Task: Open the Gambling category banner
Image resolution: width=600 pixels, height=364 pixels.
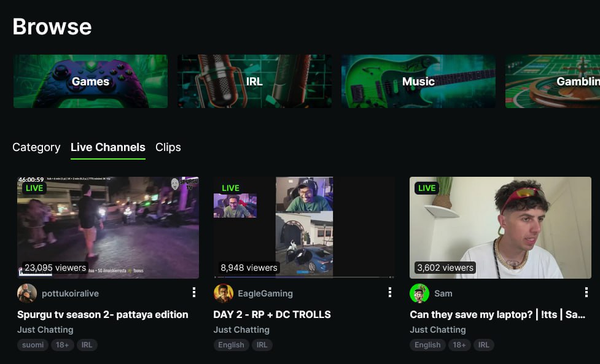Action: pos(553,81)
